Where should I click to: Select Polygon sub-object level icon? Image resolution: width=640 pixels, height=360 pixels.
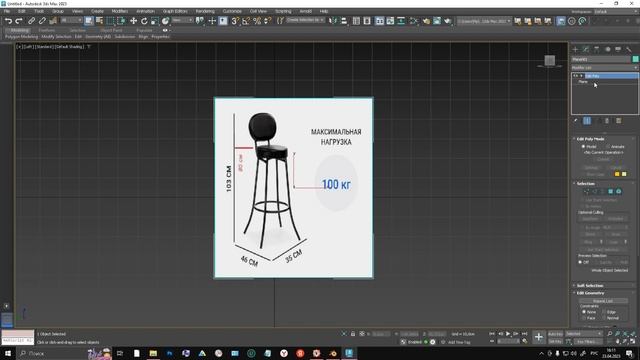click(611, 191)
